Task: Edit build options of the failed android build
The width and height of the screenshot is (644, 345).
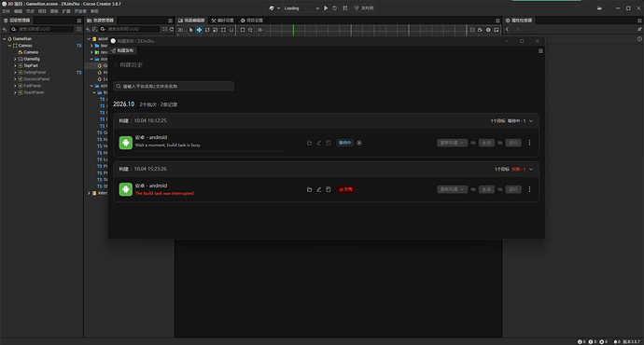Action: [x=318, y=189]
